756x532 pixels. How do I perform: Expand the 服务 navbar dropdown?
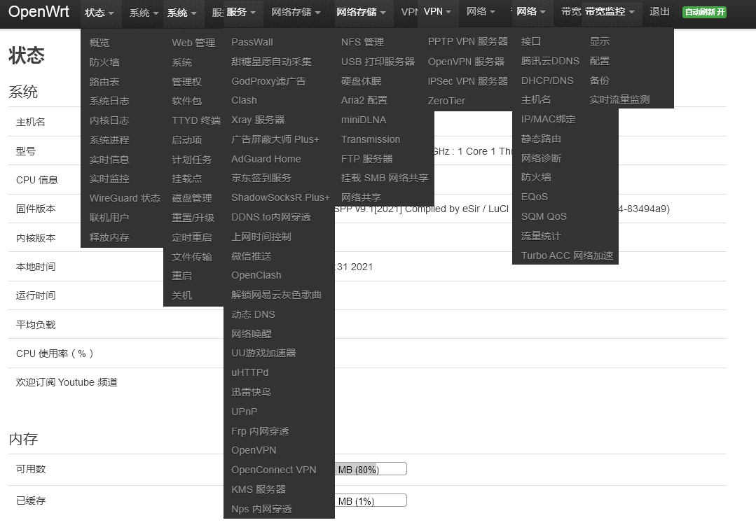click(x=240, y=12)
